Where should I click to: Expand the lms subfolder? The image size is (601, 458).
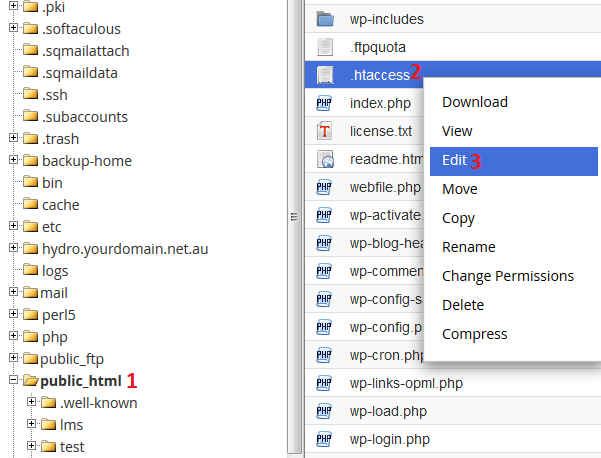coord(31,424)
